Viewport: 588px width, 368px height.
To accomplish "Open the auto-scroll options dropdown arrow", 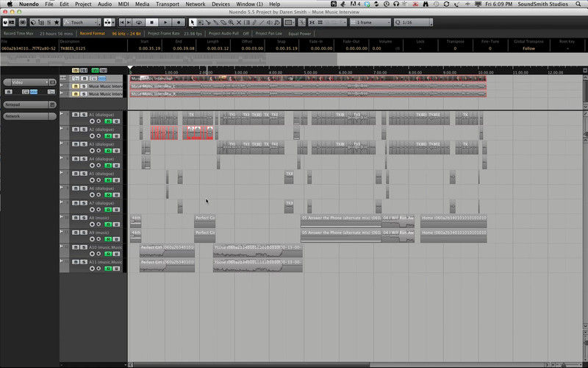I will (x=113, y=23).
